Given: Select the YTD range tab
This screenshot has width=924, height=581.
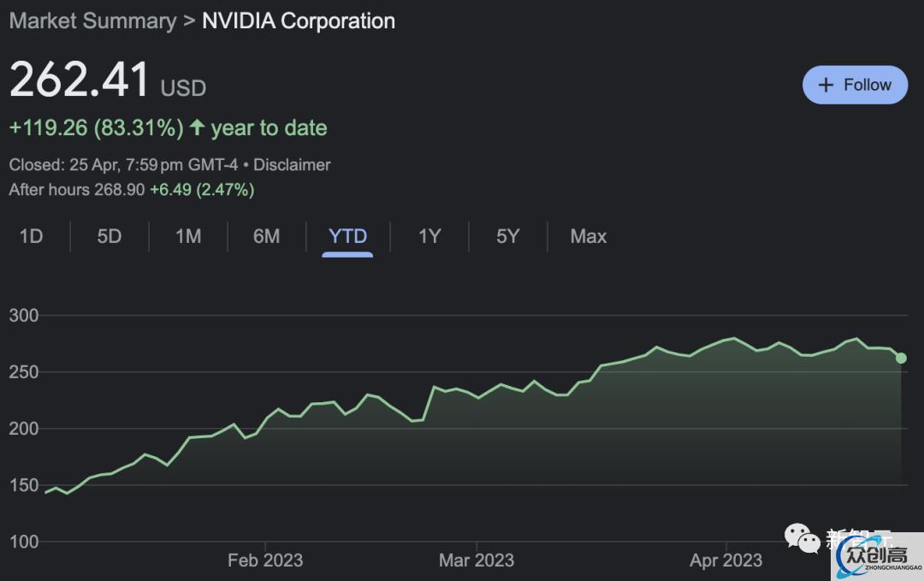Looking at the screenshot, I should (347, 236).
